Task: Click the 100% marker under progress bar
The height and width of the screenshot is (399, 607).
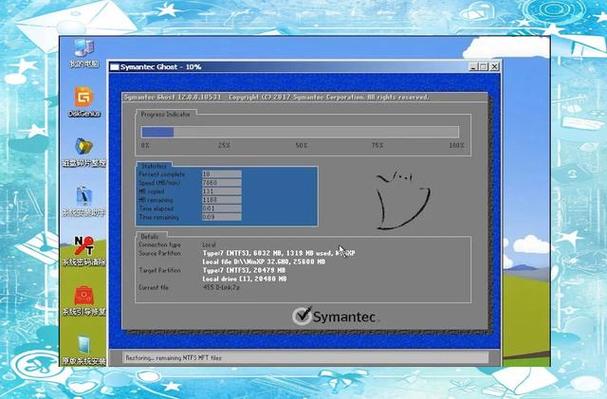Action: tap(457, 146)
